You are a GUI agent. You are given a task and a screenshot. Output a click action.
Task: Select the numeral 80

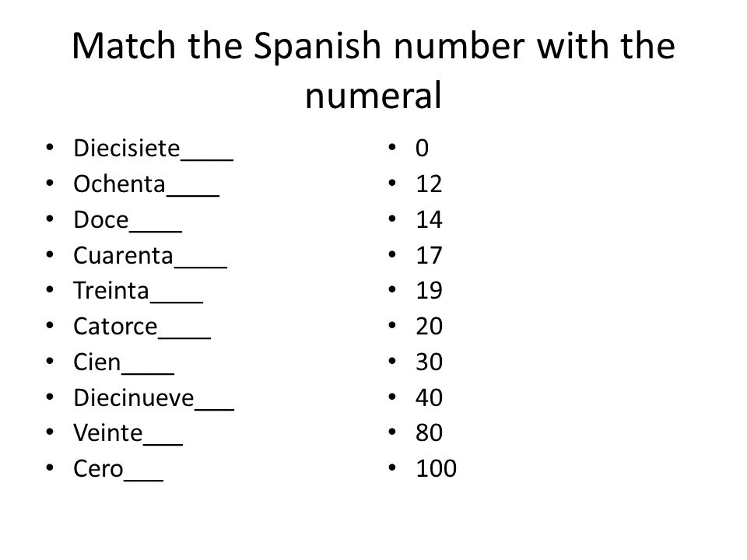click(430, 433)
